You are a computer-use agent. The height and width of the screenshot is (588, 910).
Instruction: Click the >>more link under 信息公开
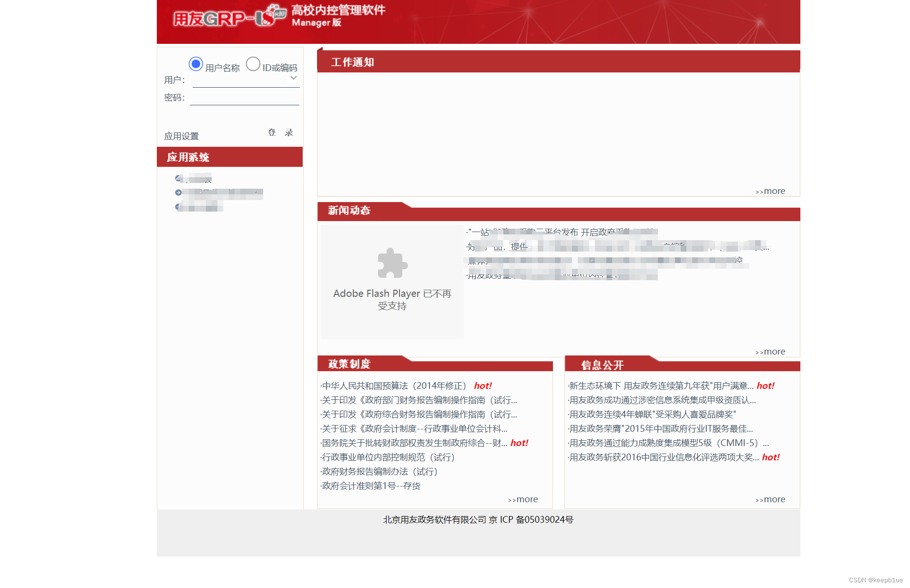point(770,499)
